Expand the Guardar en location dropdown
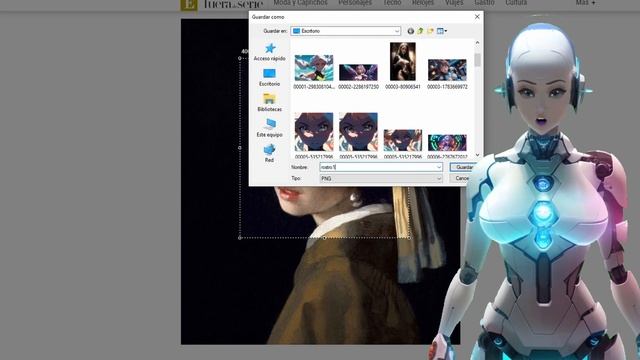Image resolution: width=640 pixels, height=360 pixels. click(397, 31)
